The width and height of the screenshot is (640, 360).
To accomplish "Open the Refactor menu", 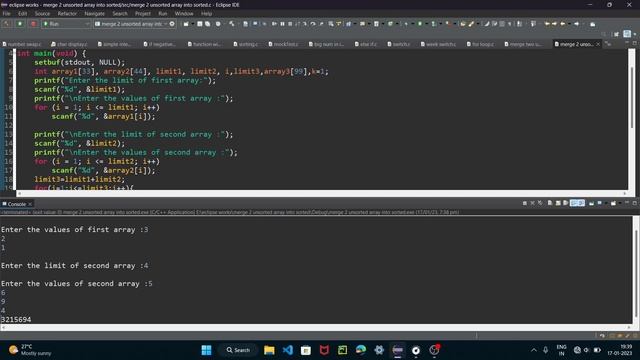I will click(67, 13).
